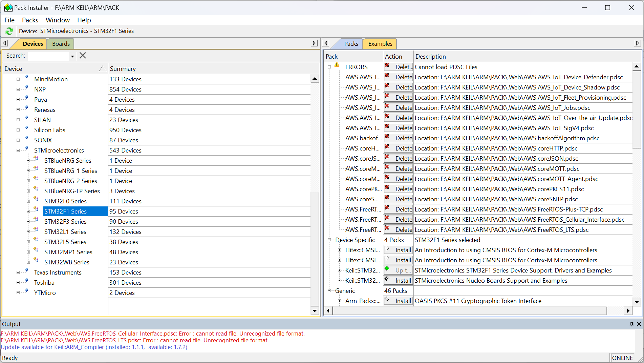Install the STMicroelectronics Nucleo Boards pack

pyautogui.click(x=399, y=281)
